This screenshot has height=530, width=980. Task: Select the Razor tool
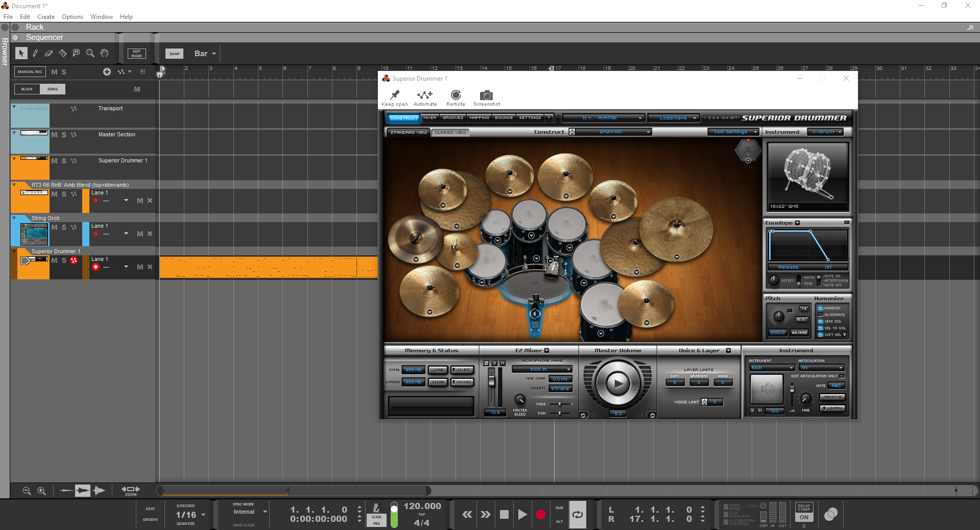[x=62, y=53]
